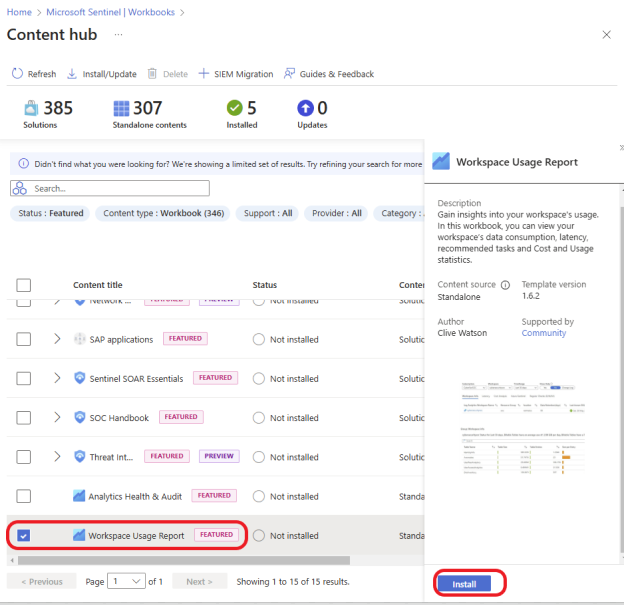Check the Sentinel SOAR Essentials checkbox
This screenshot has height=605, width=624.
(x=23, y=378)
